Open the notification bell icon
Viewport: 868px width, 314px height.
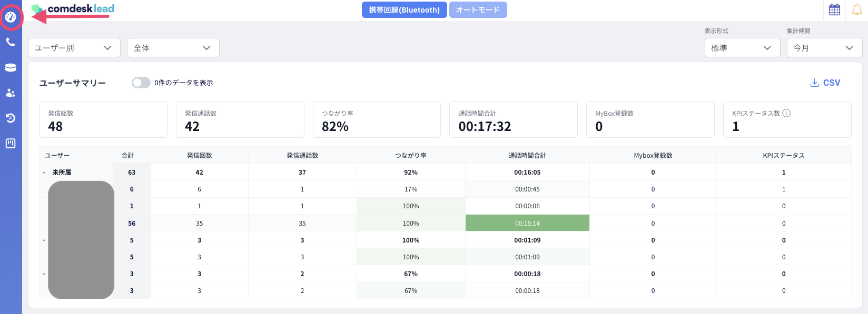pyautogui.click(x=857, y=10)
